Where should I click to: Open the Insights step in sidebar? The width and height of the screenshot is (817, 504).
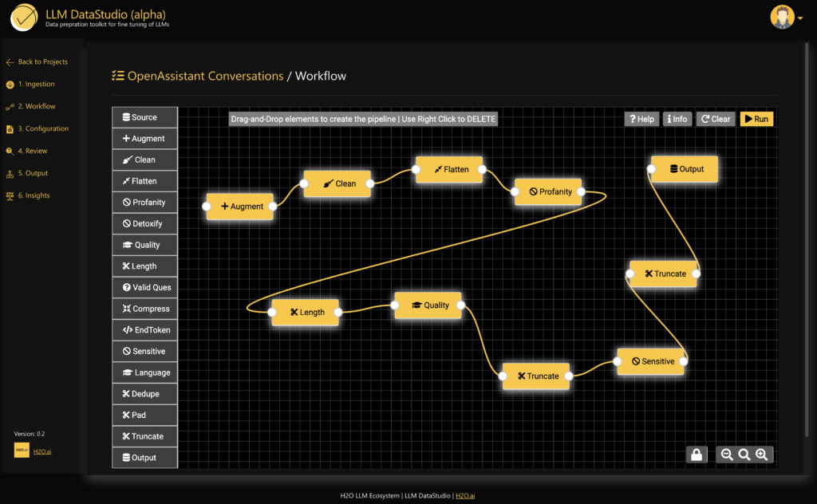pos(34,195)
